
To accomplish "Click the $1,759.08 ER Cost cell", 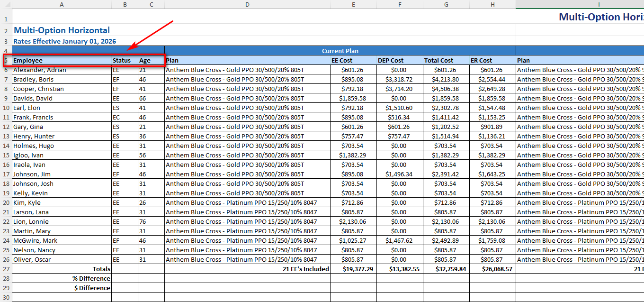I will tap(492, 240).
